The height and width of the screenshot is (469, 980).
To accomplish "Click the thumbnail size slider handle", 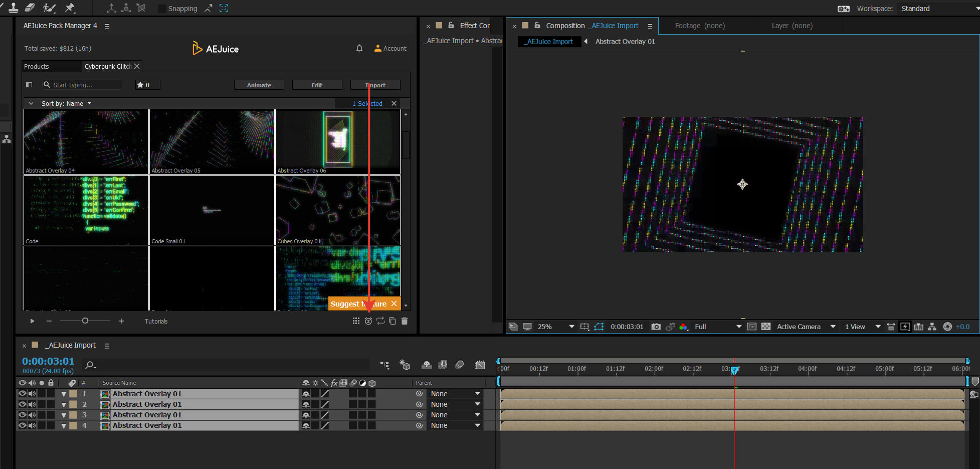I will pyautogui.click(x=85, y=321).
